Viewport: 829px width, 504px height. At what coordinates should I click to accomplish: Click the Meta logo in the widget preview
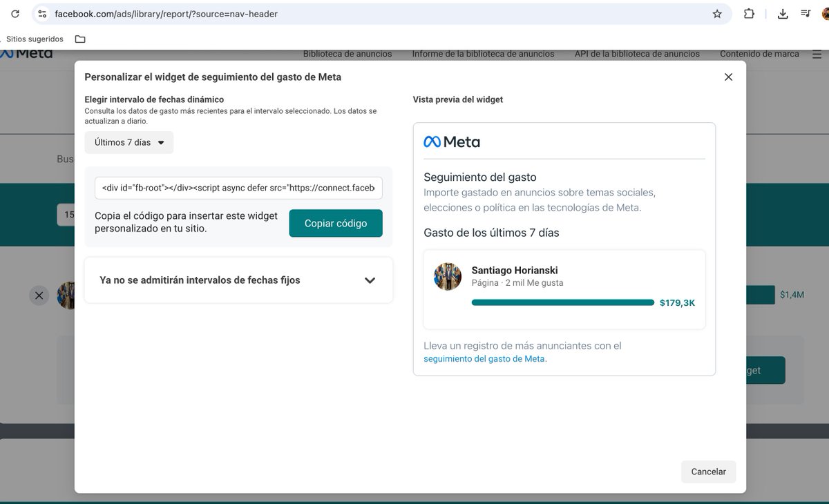click(x=452, y=142)
